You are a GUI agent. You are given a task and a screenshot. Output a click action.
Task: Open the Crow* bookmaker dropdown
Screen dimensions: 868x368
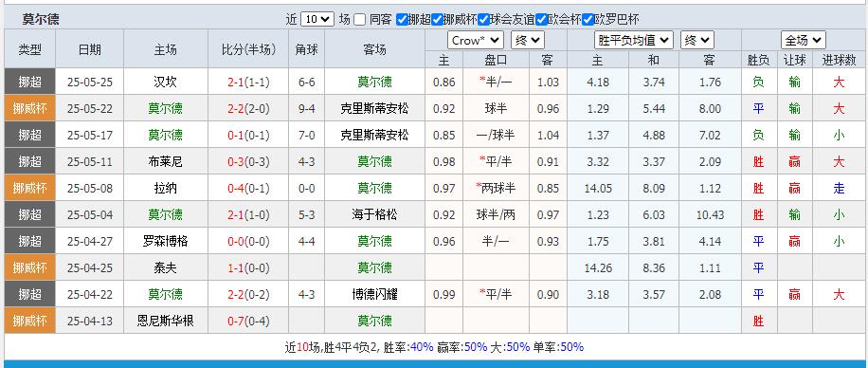(475, 41)
